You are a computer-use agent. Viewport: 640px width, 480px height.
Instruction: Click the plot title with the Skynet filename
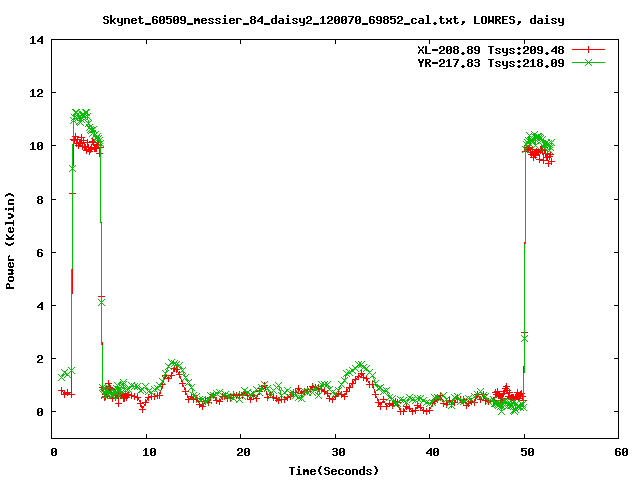(333, 20)
